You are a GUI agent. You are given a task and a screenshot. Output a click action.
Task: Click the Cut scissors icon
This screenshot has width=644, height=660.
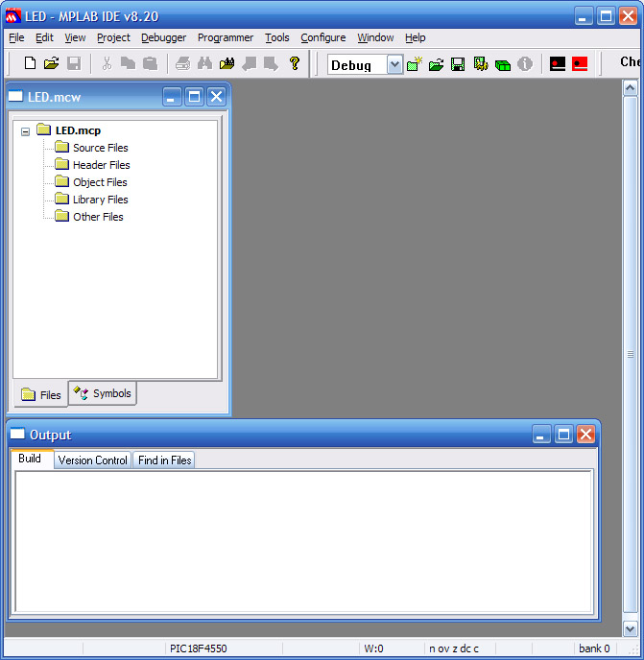tap(107, 63)
